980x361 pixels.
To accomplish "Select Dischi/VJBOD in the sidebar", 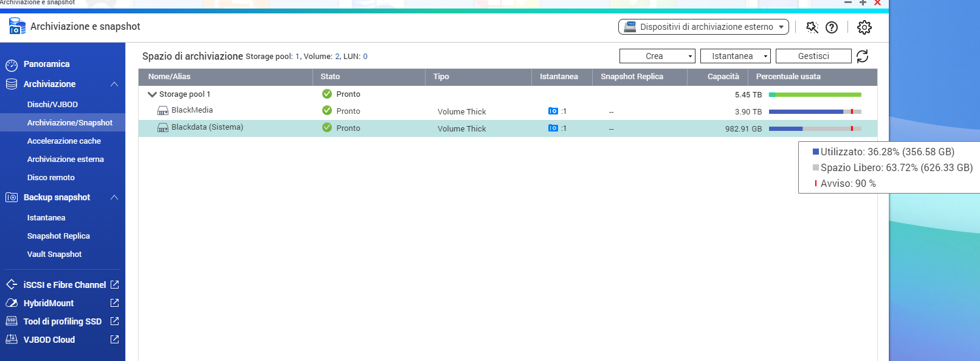I will coord(52,104).
